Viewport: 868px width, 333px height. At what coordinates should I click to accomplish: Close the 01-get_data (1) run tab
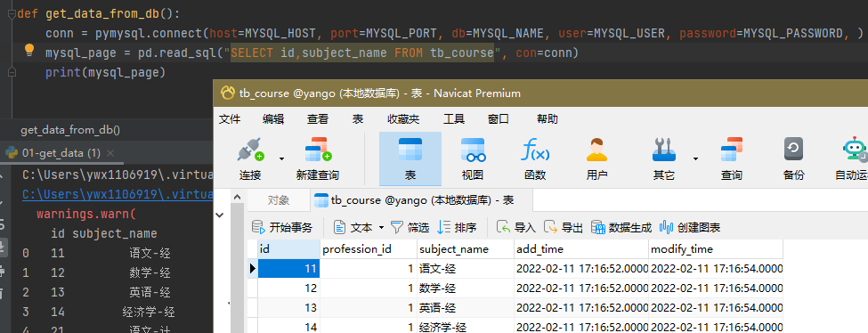click(110, 153)
